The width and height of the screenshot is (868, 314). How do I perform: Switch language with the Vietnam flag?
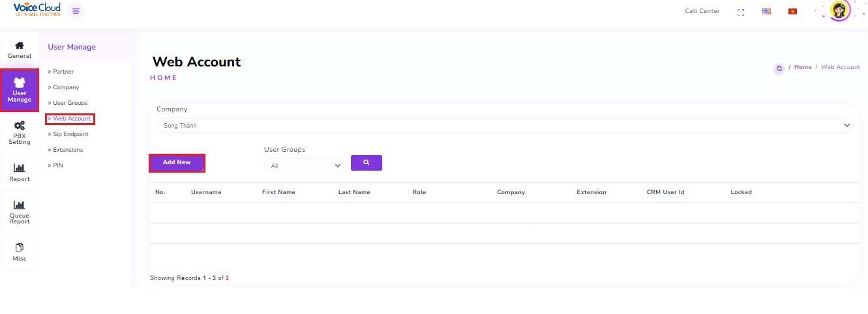click(x=792, y=12)
